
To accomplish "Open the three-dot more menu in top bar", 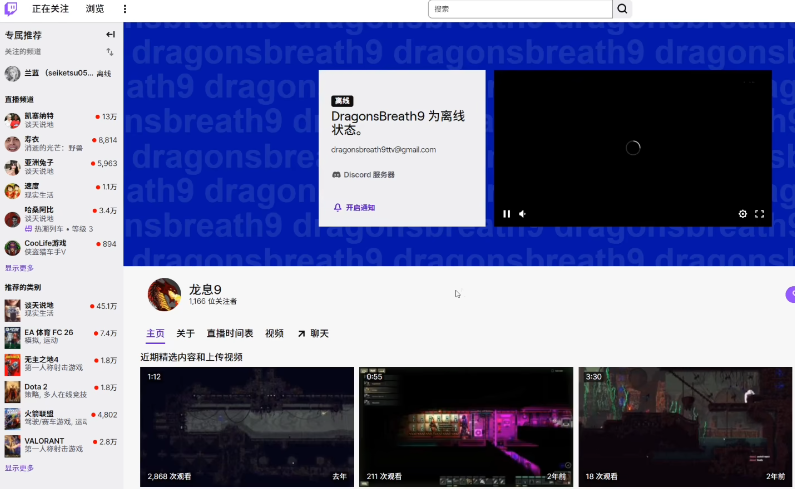I will pyautogui.click(x=125, y=9).
